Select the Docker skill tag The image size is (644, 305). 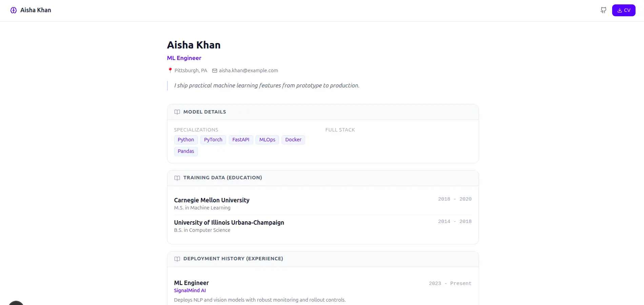(x=293, y=140)
